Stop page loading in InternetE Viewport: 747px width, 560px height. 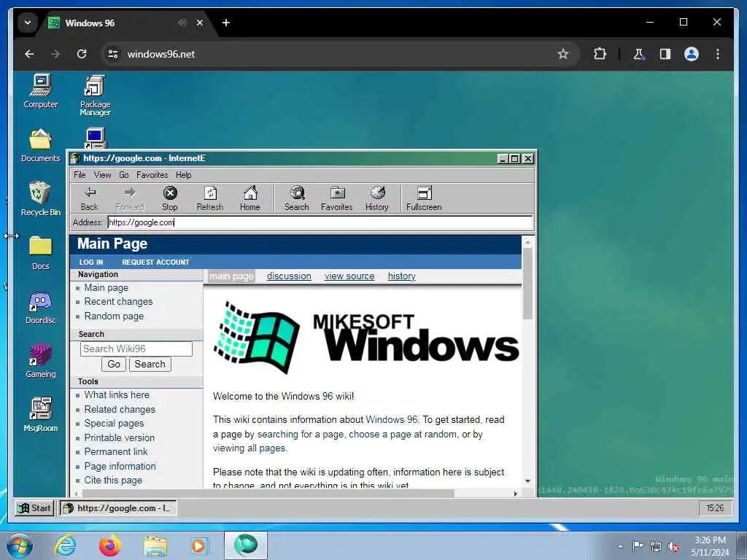[170, 198]
